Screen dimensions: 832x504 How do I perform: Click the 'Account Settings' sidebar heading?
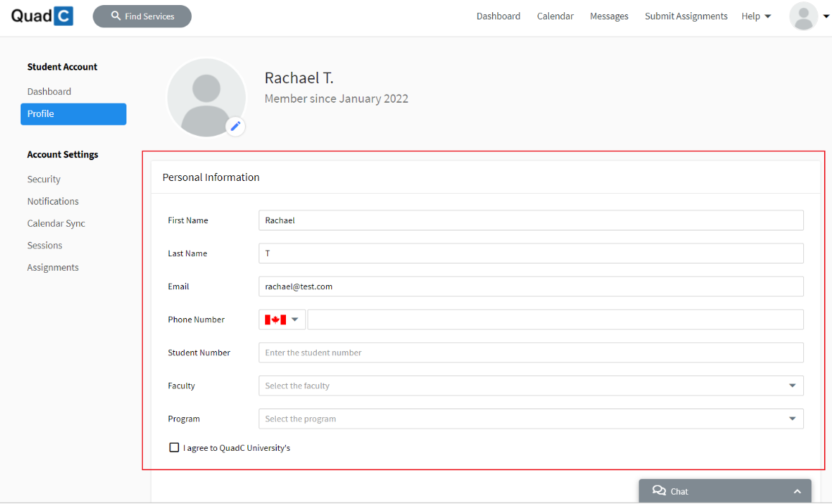[63, 155]
